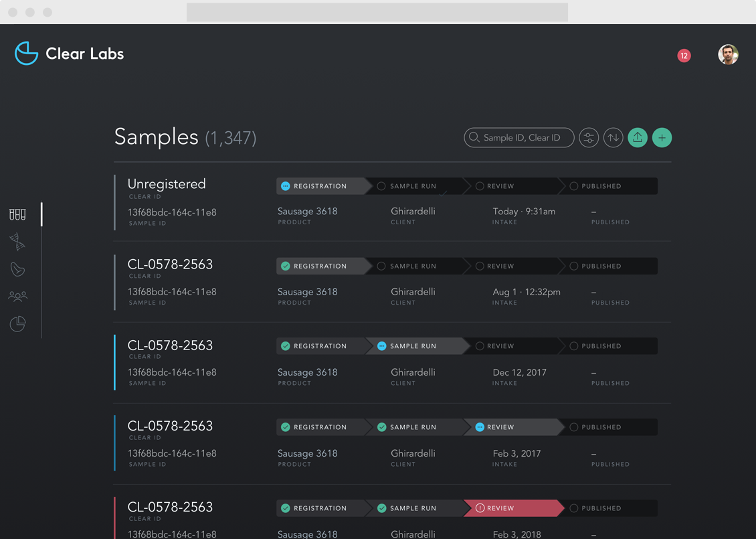Click the magnifier icon in search box
Viewport: 756px width, 539px height.
474,137
